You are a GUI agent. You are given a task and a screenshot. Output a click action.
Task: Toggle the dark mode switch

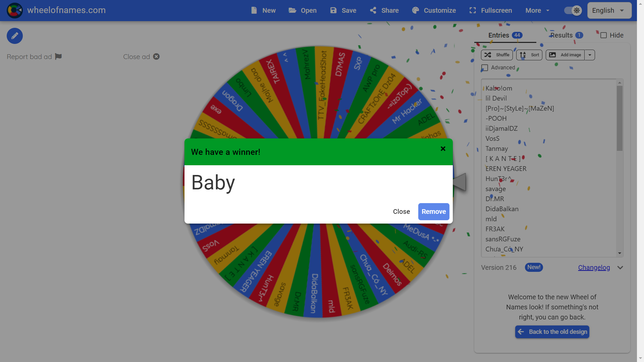point(573,10)
